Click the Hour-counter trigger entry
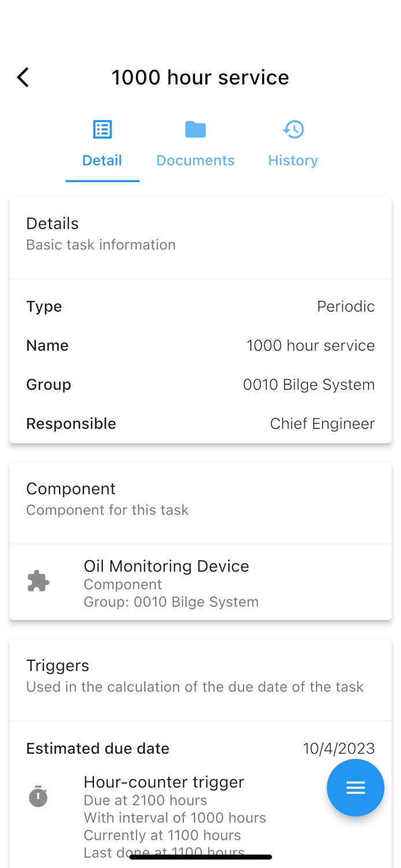 point(164,782)
